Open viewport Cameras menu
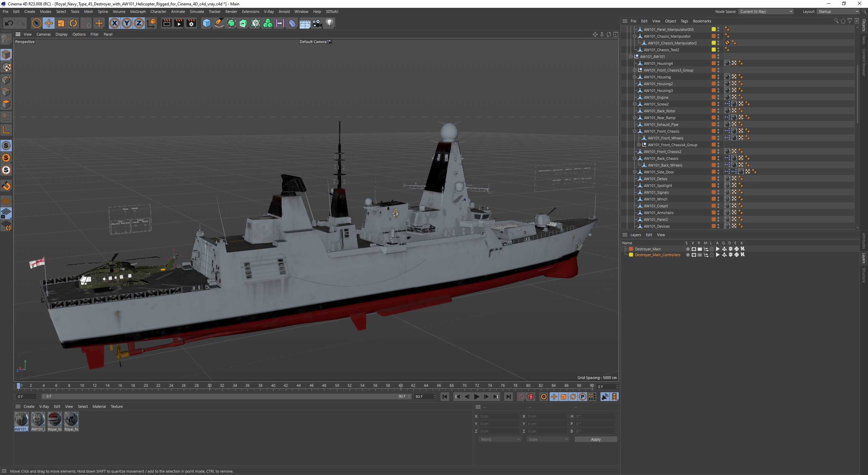868x475 pixels. [43, 34]
